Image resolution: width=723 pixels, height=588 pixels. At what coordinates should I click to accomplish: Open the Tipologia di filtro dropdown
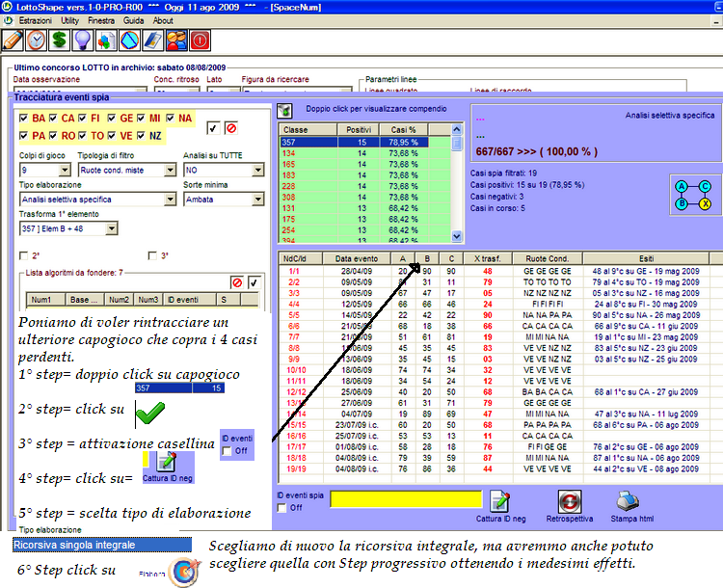(170, 171)
